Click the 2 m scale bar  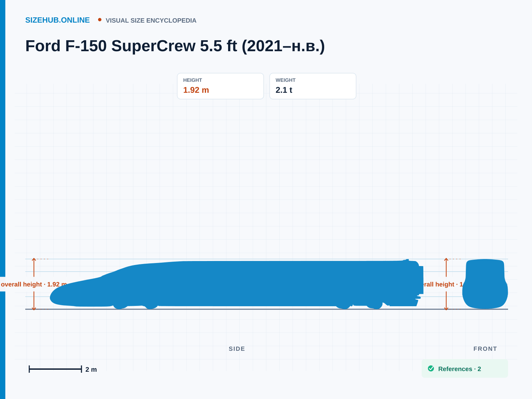[55, 369]
